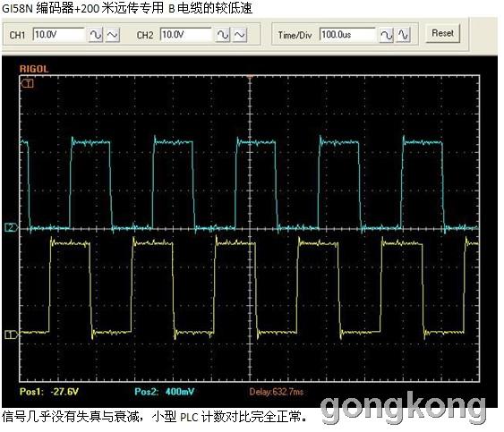Click the top center trigger position marker
The width and height of the screenshot is (504, 432).
click(x=250, y=77)
